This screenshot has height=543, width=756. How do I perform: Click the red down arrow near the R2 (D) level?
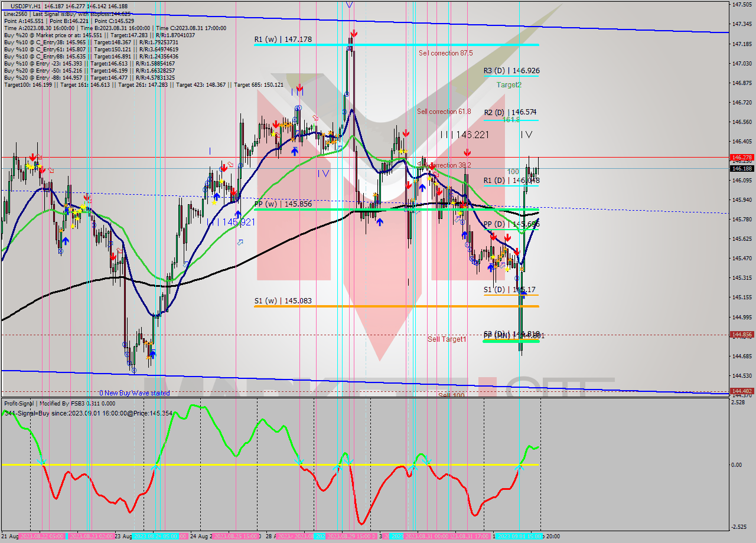point(406,133)
